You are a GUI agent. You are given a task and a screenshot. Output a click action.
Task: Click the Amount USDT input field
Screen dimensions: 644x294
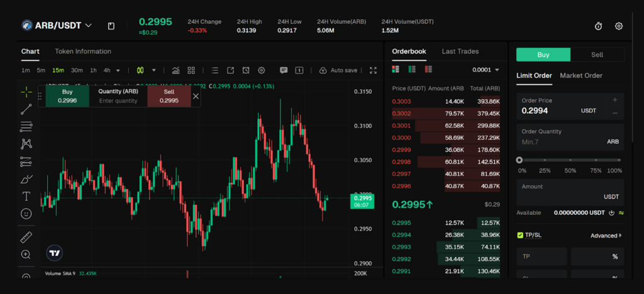tap(570, 192)
